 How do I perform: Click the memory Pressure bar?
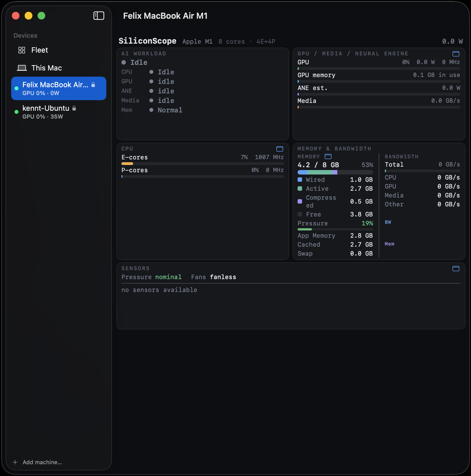tap(335, 229)
